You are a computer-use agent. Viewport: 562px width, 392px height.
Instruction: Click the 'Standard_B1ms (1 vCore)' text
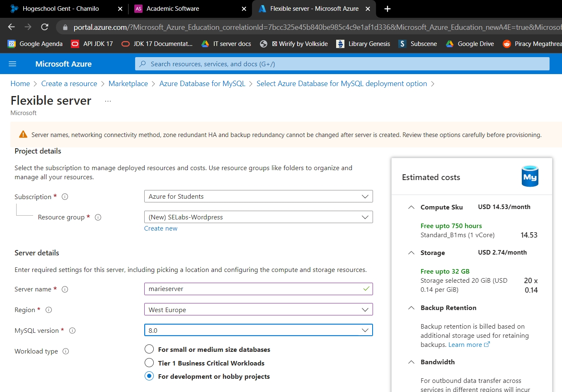click(x=458, y=235)
